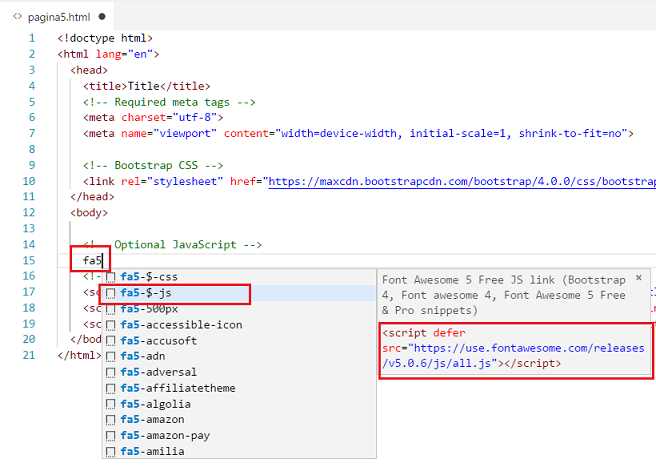The image size is (656, 467).
Task: Open the maxcdn bootstrap stylesheet link
Action: click(x=462, y=181)
